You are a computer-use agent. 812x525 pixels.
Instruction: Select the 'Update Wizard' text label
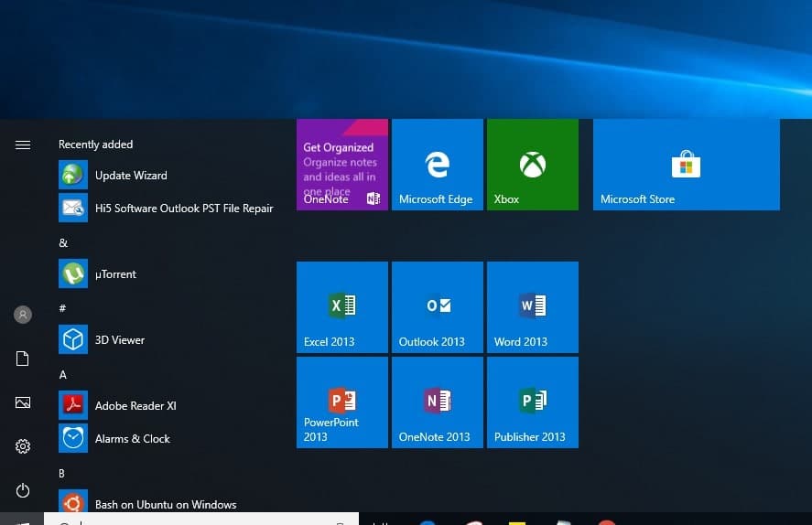tap(131, 176)
